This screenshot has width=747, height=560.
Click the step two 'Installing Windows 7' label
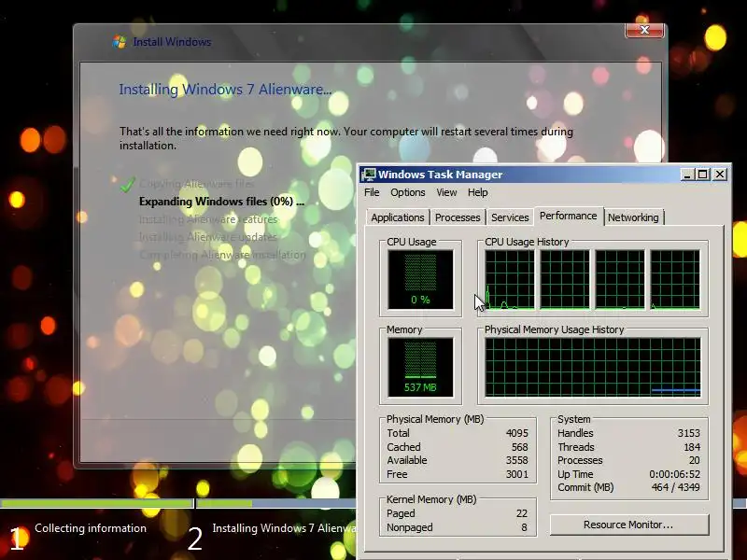click(285, 528)
